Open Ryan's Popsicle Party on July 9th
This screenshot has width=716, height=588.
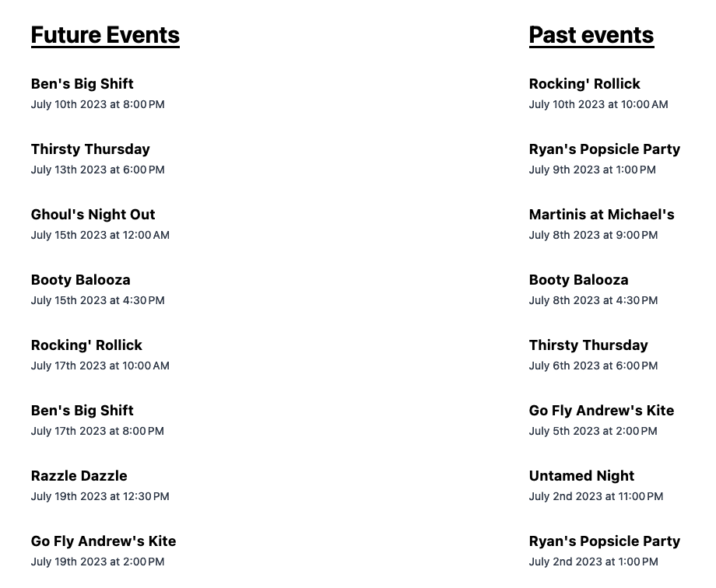coord(604,149)
